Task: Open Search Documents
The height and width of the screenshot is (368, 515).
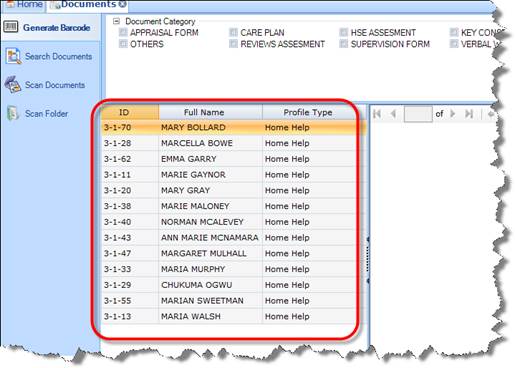Action: 50,56
